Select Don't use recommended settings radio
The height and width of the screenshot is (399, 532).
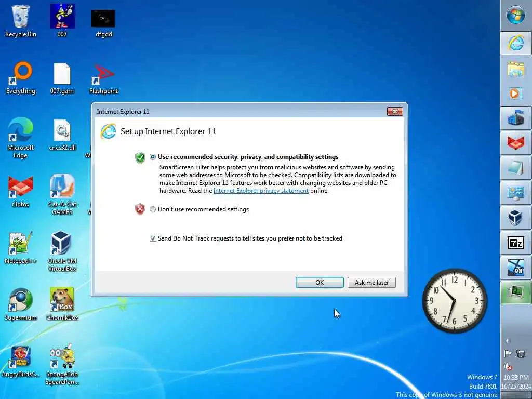click(153, 209)
